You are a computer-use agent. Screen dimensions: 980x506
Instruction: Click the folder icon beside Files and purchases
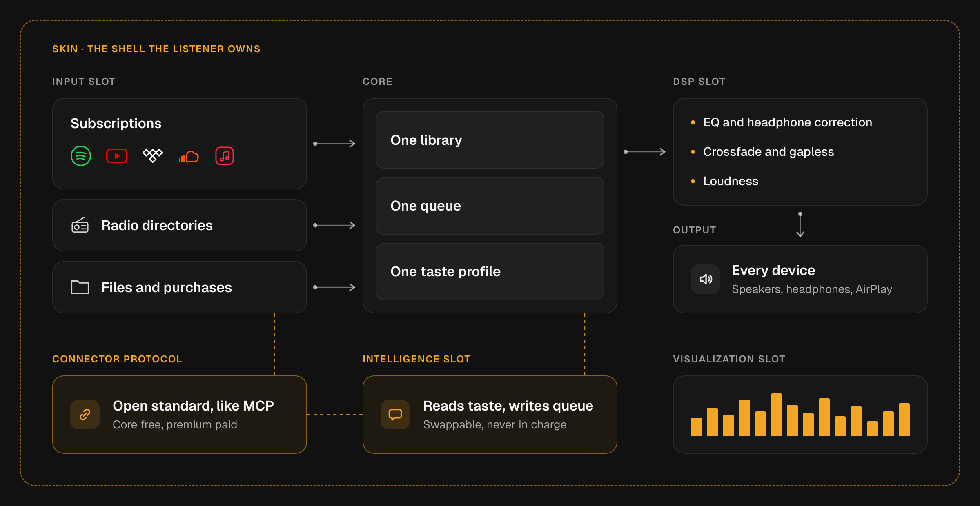pyautogui.click(x=80, y=287)
